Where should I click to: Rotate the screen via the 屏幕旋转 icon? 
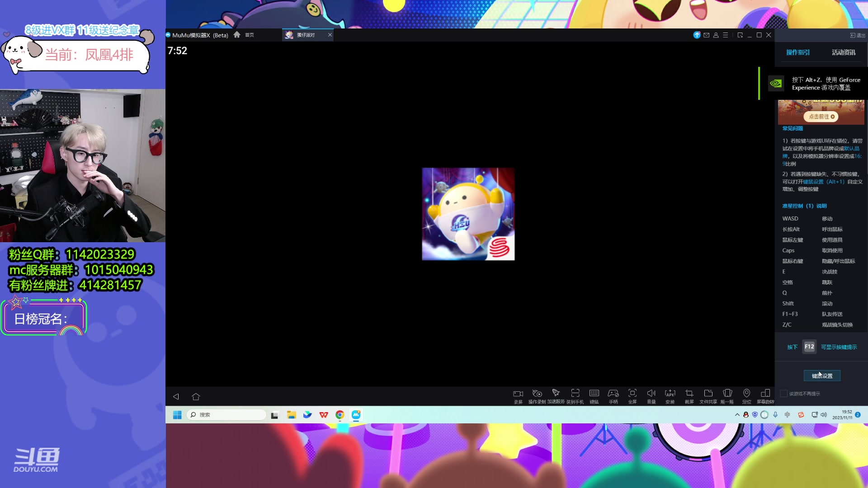[x=765, y=395]
